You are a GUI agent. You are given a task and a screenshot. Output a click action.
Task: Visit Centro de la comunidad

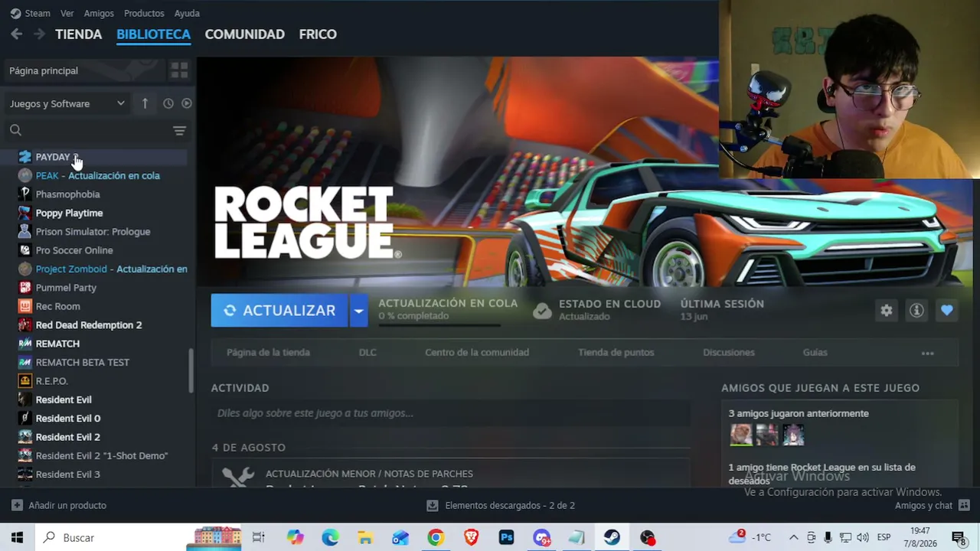(477, 353)
